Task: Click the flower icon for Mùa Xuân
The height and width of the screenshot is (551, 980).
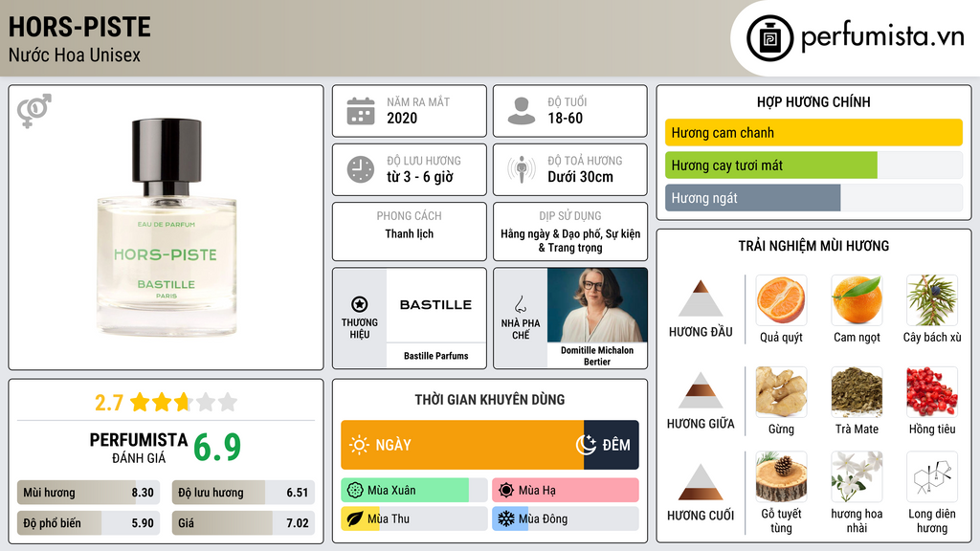Action: pos(355,491)
